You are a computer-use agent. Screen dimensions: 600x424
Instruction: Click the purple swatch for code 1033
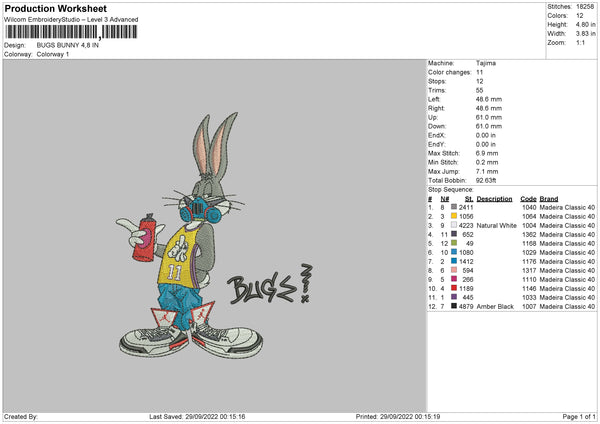coord(454,297)
